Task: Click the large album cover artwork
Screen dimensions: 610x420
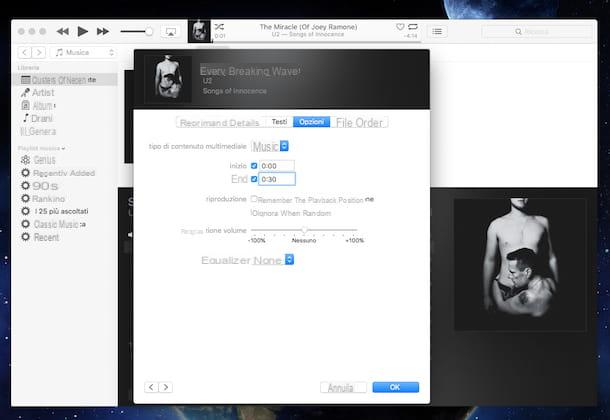Action: click(x=519, y=264)
